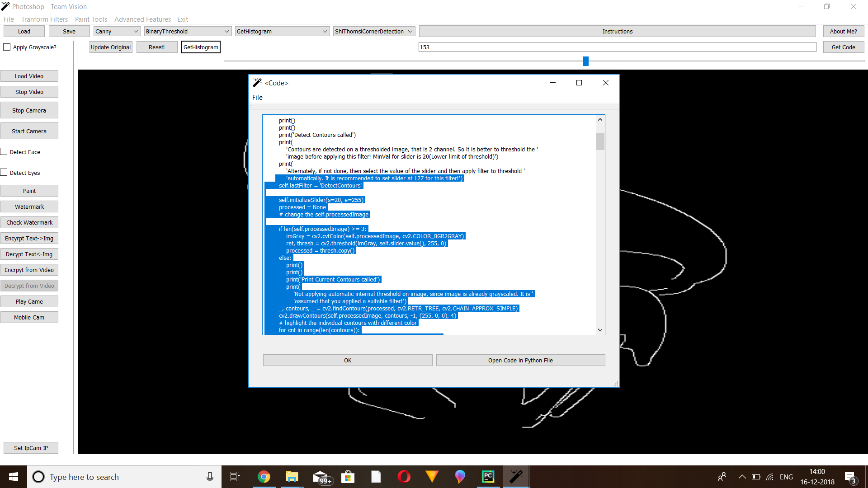This screenshot has width=868, height=488.
Task: Click Open Code in Python File
Action: (520, 360)
